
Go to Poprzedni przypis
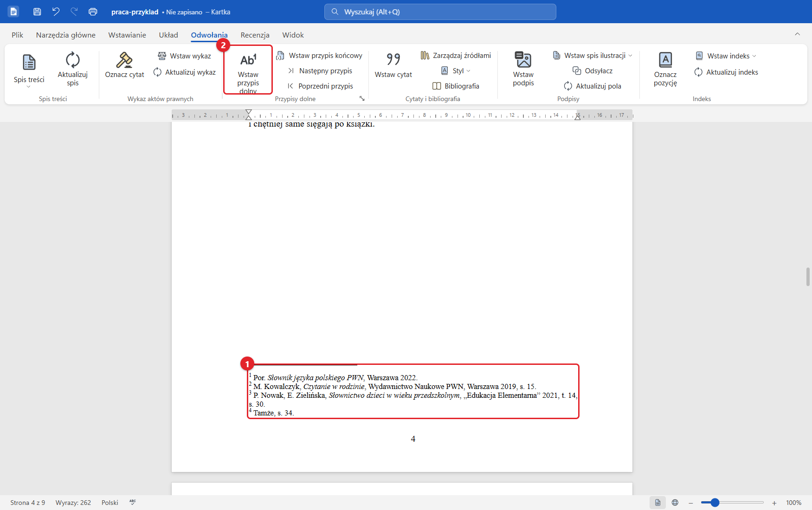(x=320, y=86)
